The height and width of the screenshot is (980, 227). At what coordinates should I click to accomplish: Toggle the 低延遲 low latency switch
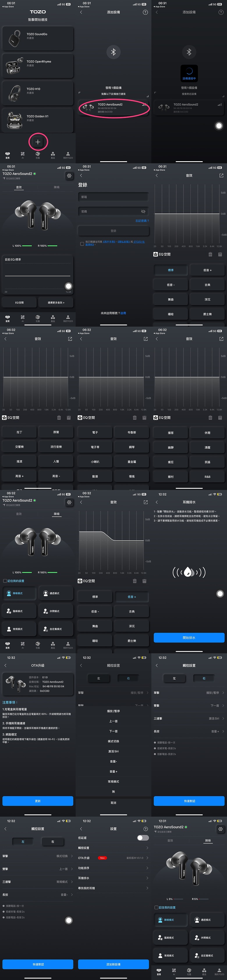point(143,838)
